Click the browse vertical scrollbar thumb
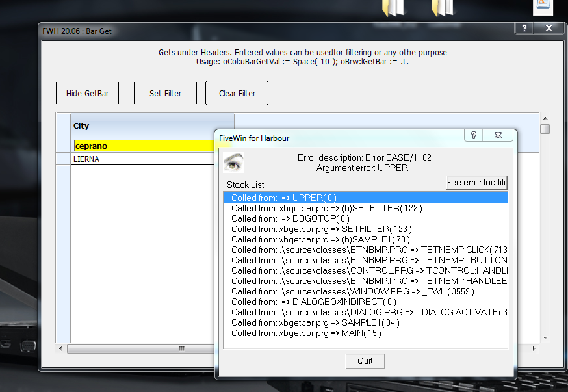Image resolution: width=568 pixels, height=392 pixels. tap(545, 129)
